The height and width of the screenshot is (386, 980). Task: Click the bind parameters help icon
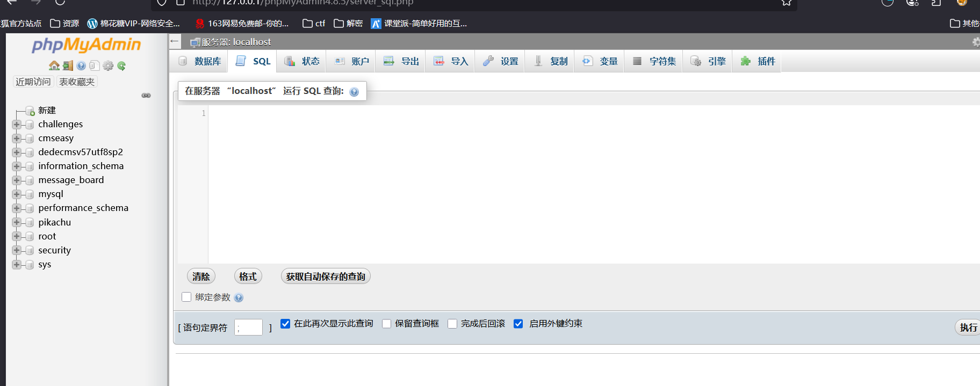[x=239, y=297]
